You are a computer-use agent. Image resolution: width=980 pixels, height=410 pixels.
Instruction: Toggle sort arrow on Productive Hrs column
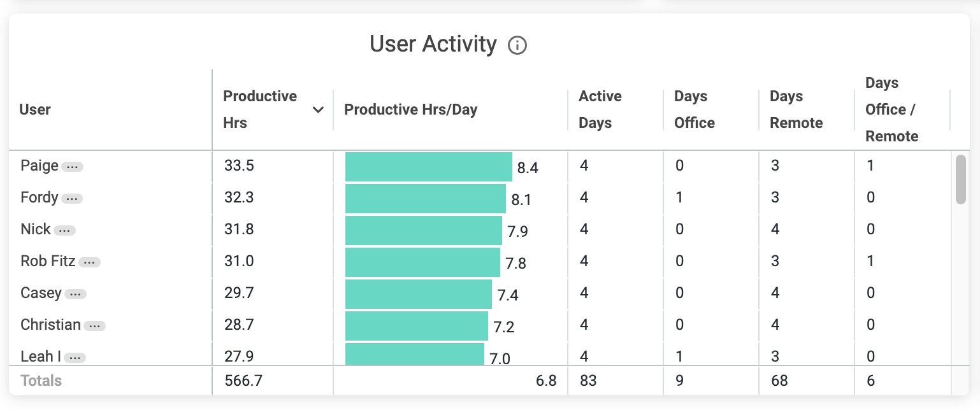318,110
